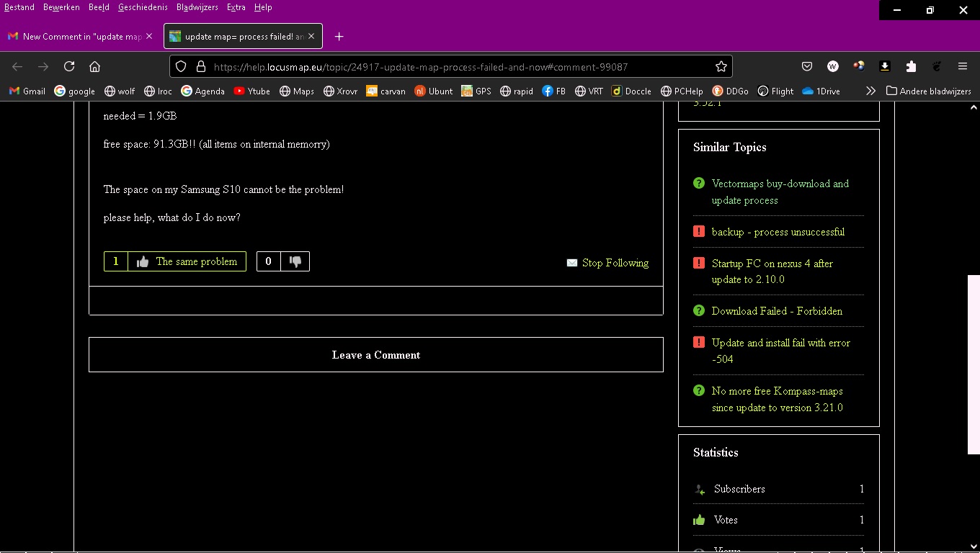980x553 pixels.
Task: Click the thumbs-down vote icon
Action: (x=295, y=261)
